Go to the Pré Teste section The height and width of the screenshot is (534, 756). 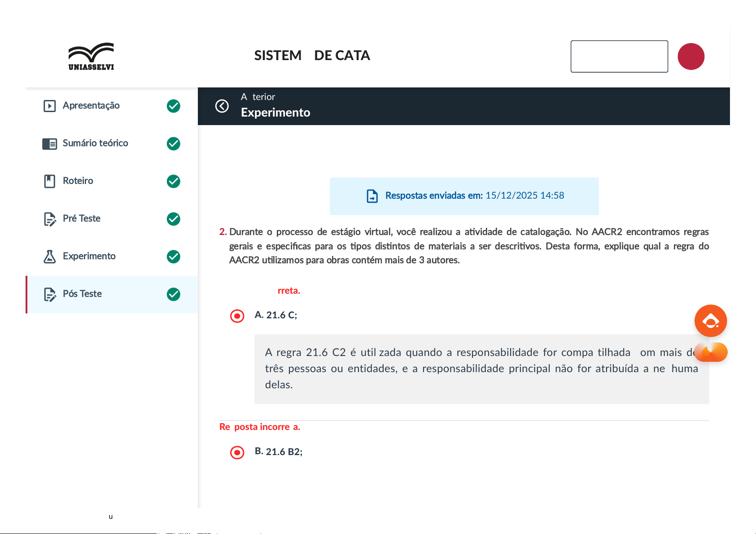tap(82, 219)
